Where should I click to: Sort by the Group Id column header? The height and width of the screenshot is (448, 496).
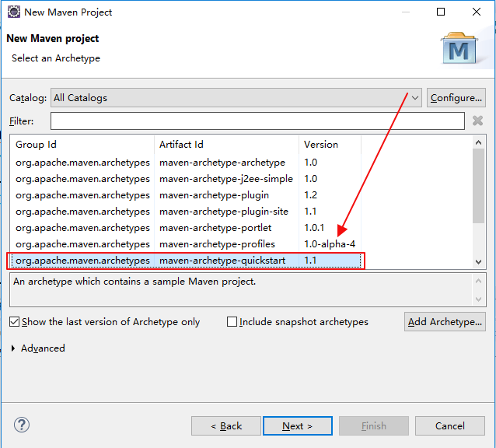(82, 145)
